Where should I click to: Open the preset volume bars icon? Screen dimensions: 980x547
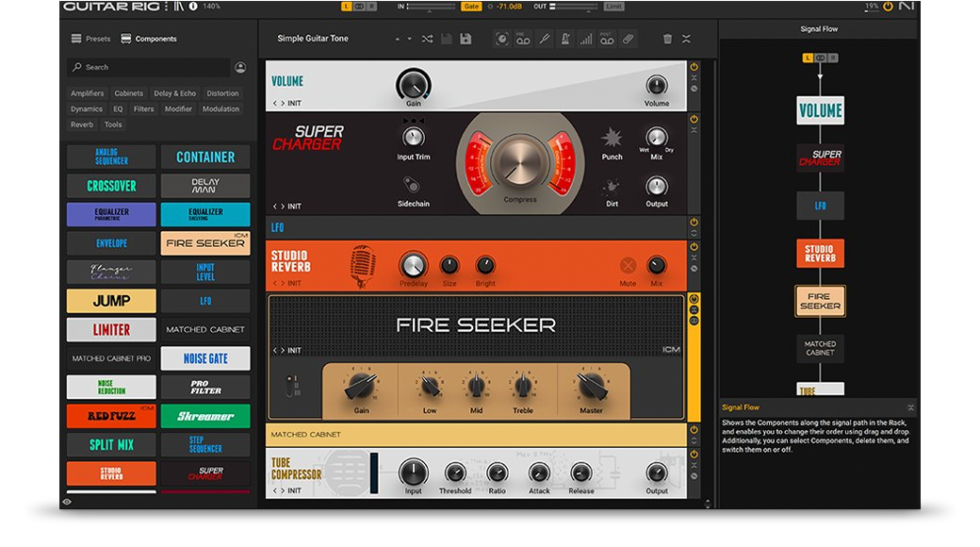585,39
